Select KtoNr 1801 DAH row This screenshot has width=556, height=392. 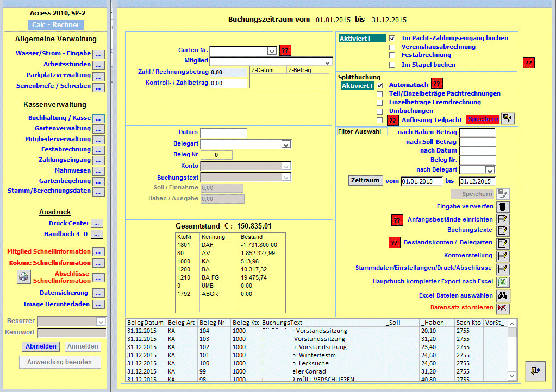click(x=230, y=245)
